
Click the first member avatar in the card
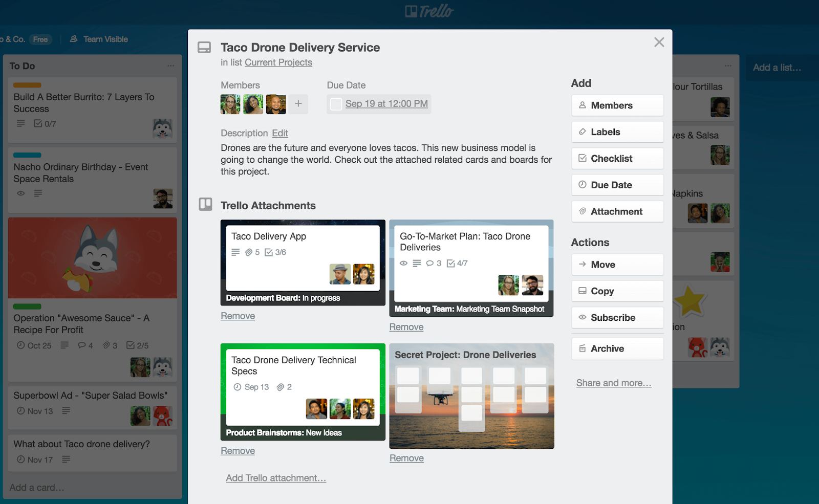tap(230, 104)
